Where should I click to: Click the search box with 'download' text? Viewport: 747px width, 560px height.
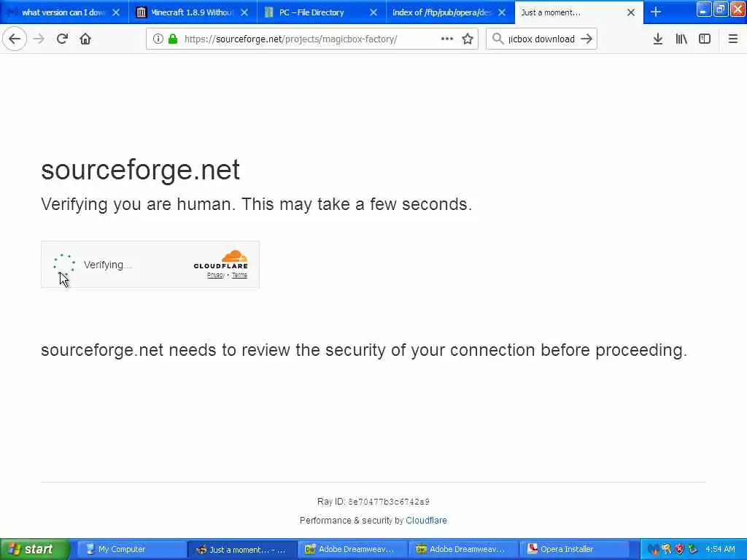coord(541,39)
